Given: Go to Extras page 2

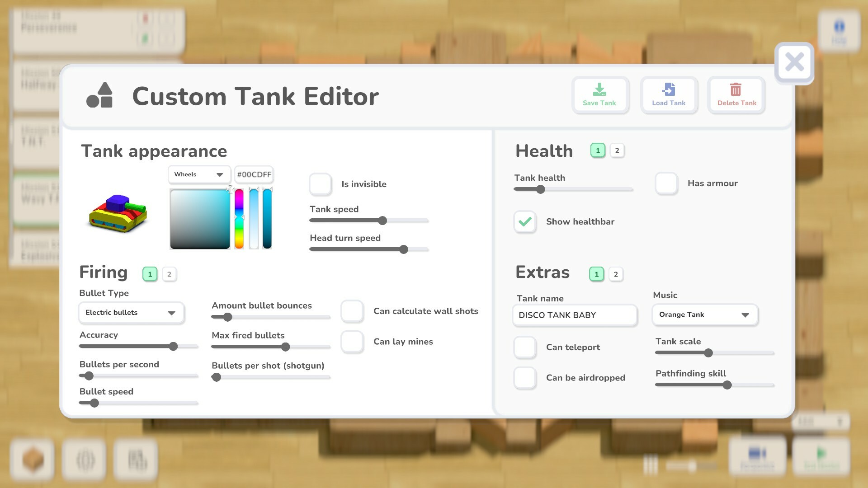Looking at the screenshot, I should pyautogui.click(x=616, y=274).
